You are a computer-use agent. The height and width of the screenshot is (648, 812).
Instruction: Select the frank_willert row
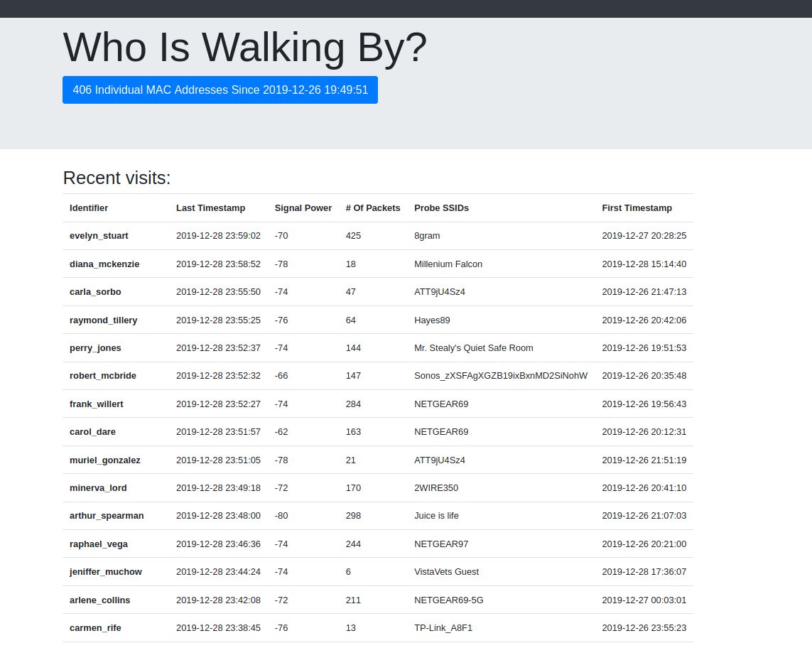(x=377, y=404)
